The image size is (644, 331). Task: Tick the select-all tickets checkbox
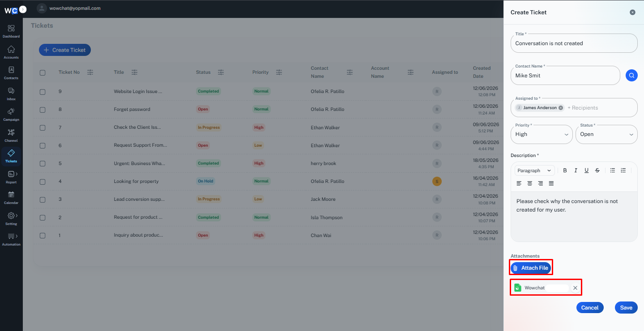tap(43, 72)
